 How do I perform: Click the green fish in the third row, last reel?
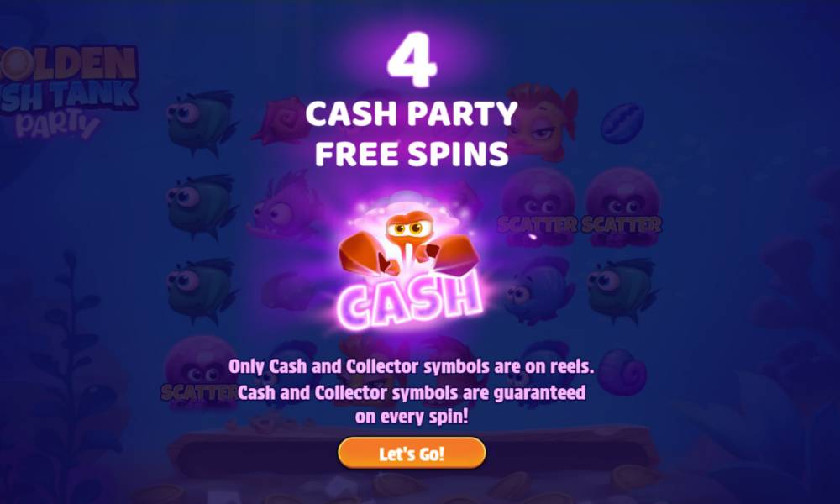622,291
